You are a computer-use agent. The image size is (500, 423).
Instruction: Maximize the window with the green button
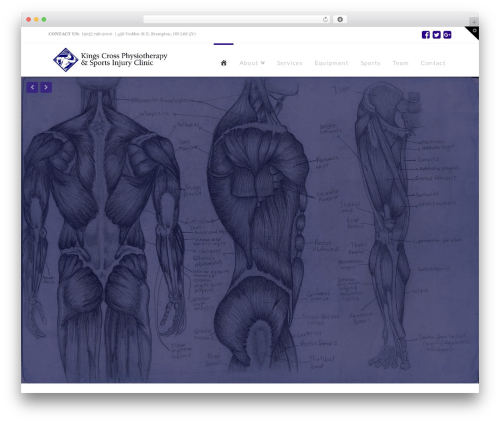[44, 20]
